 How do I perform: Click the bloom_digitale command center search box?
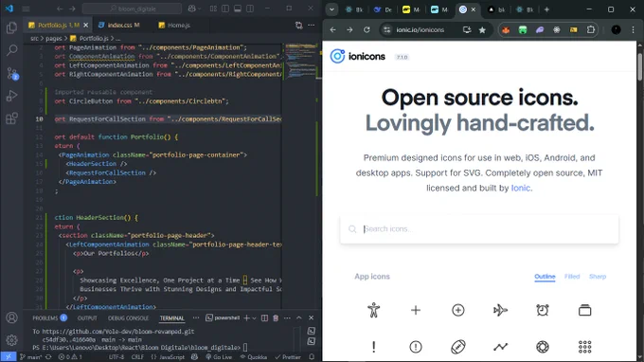(132, 9)
